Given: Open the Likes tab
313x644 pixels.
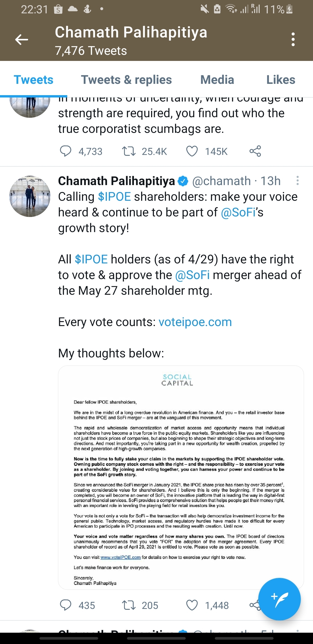Looking at the screenshot, I should [x=281, y=80].
